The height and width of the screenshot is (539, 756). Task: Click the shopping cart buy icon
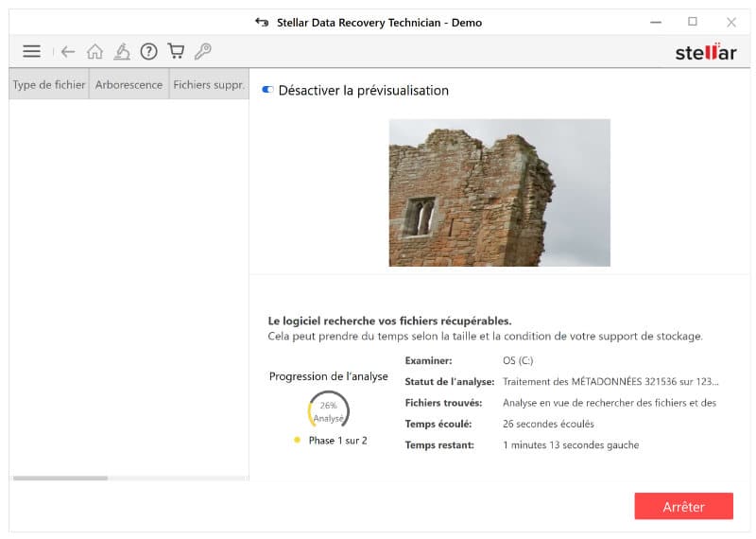(176, 52)
